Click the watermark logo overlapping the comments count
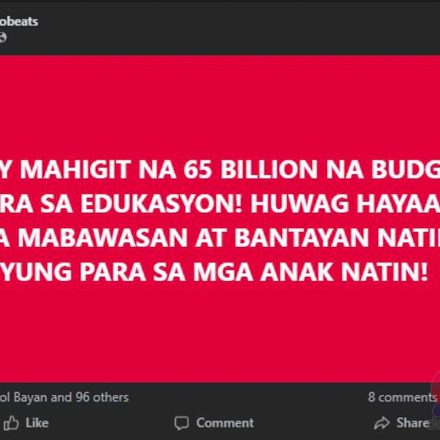The width and height of the screenshot is (440, 440). point(436,390)
